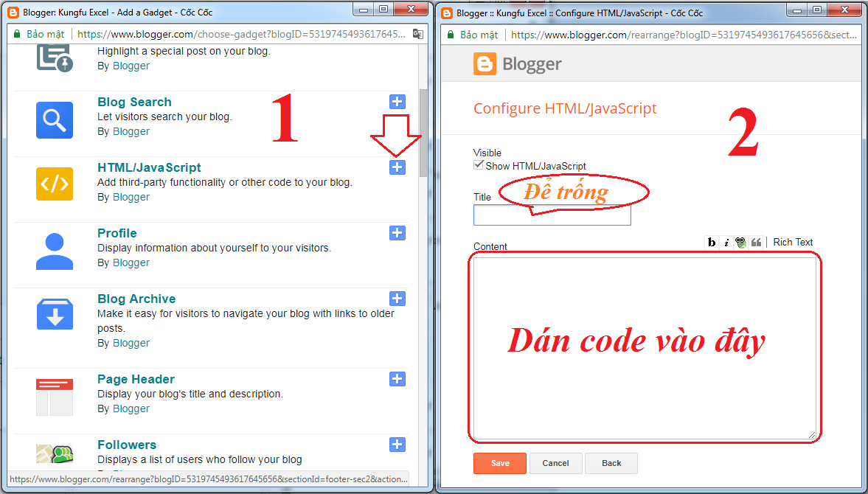Image resolution: width=868 pixels, height=494 pixels.
Task: Click the HTML/JavaScript code bracket icon
Action: pos(55,184)
